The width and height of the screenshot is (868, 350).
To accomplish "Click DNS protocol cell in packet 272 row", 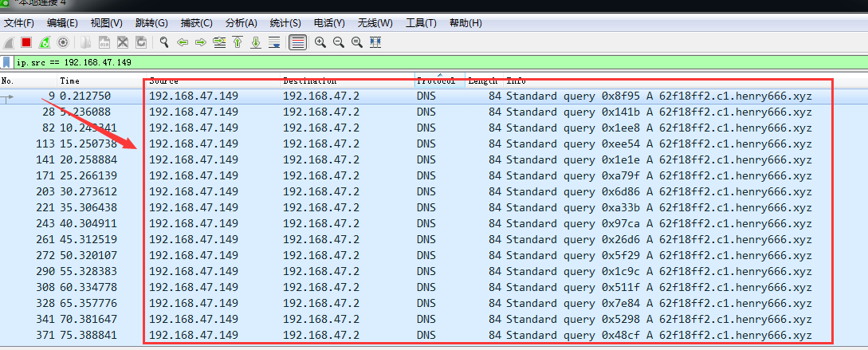I will pyautogui.click(x=426, y=256).
